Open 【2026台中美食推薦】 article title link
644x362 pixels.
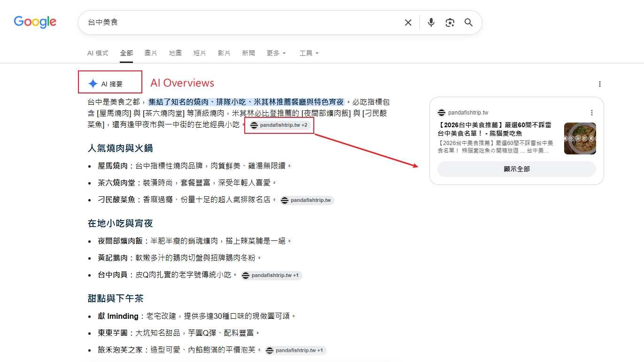click(494, 129)
